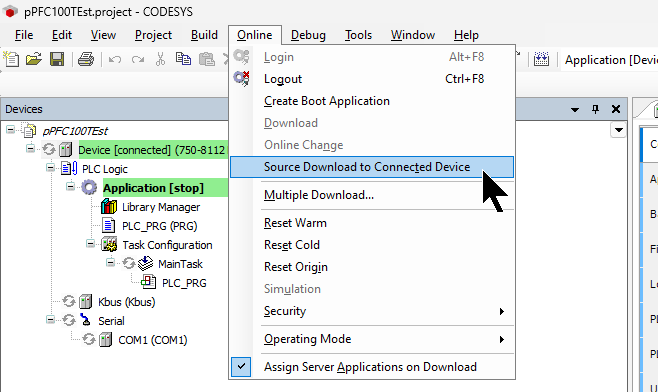This screenshot has height=392, width=658.
Task: Click the Logout icon in Online menu
Action: 241,78
